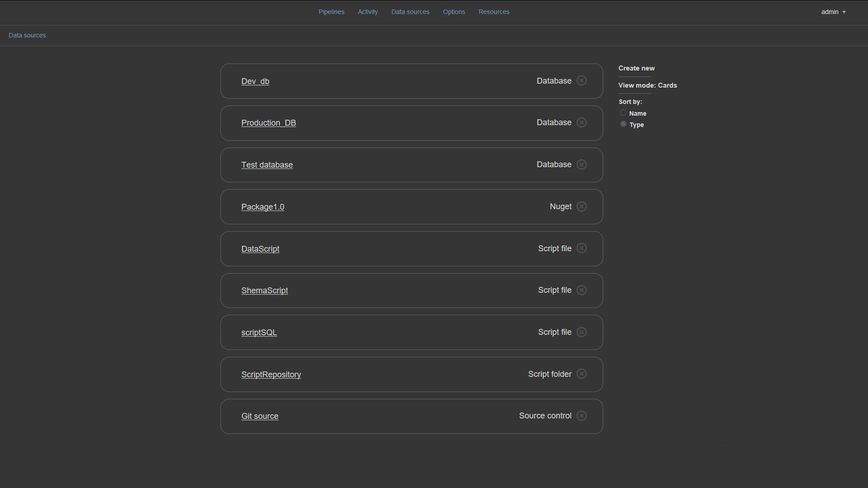Delete the Dev_db data source
The height and width of the screenshot is (488, 868).
(x=582, y=80)
